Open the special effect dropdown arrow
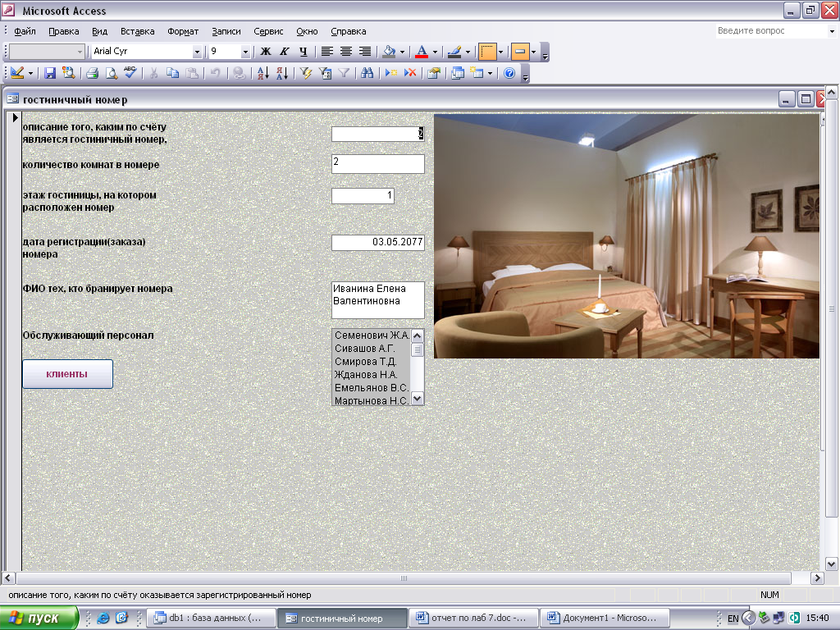 click(533, 52)
